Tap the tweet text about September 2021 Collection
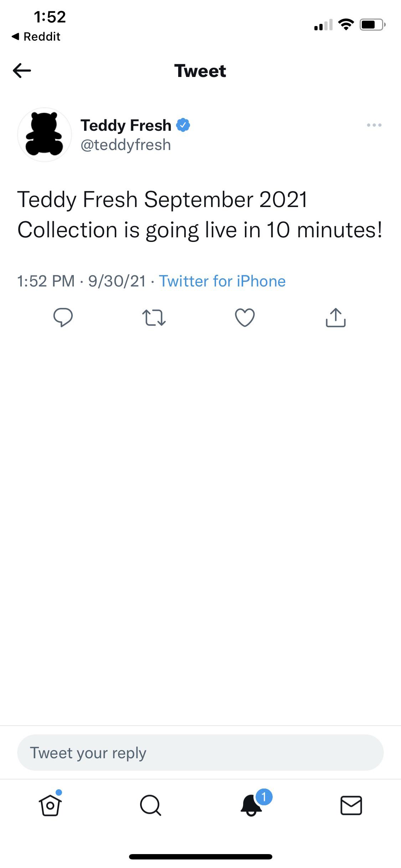Viewport: 401px width, 868px height. click(200, 214)
